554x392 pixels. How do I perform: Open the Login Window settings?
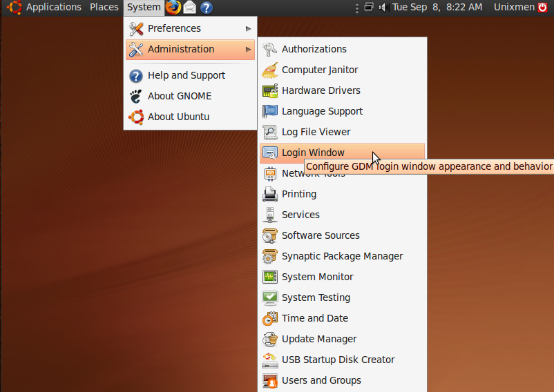[342, 153]
